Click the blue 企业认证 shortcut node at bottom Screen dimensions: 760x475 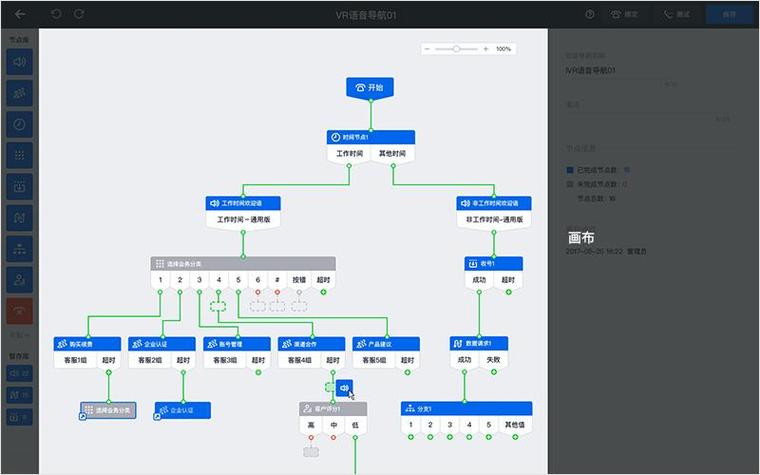[x=183, y=411]
